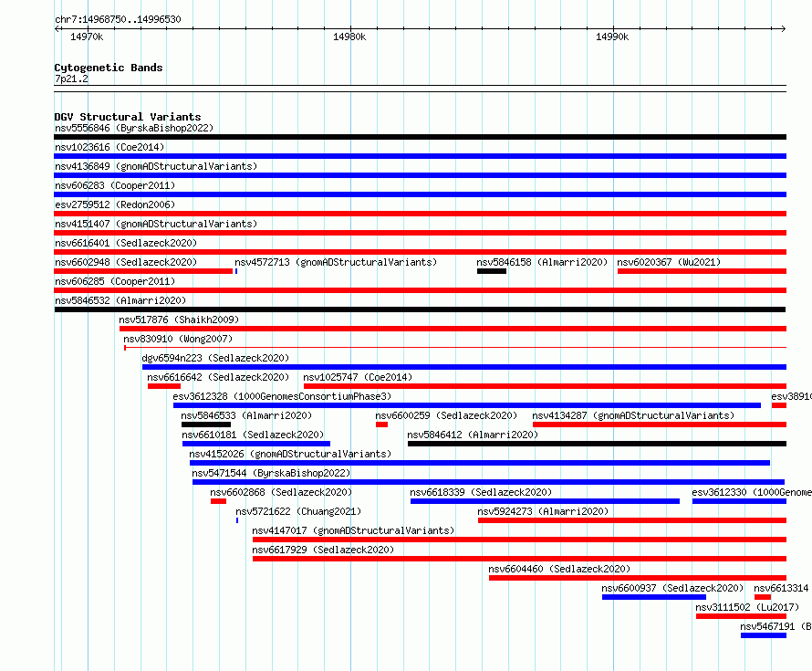812x671 pixels.
Task: Click the chr7:14968750..14996530 coordinates text
Action: pos(118,19)
